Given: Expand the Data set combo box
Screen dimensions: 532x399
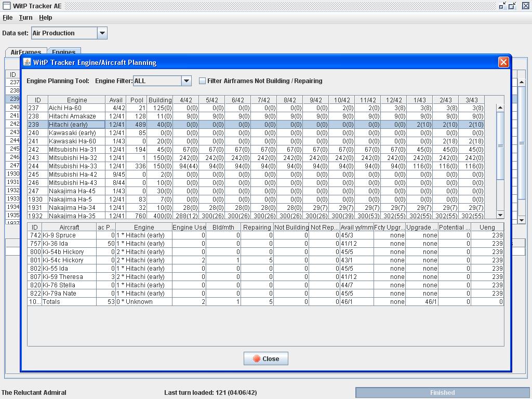Looking at the screenshot, I should [x=102, y=33].
